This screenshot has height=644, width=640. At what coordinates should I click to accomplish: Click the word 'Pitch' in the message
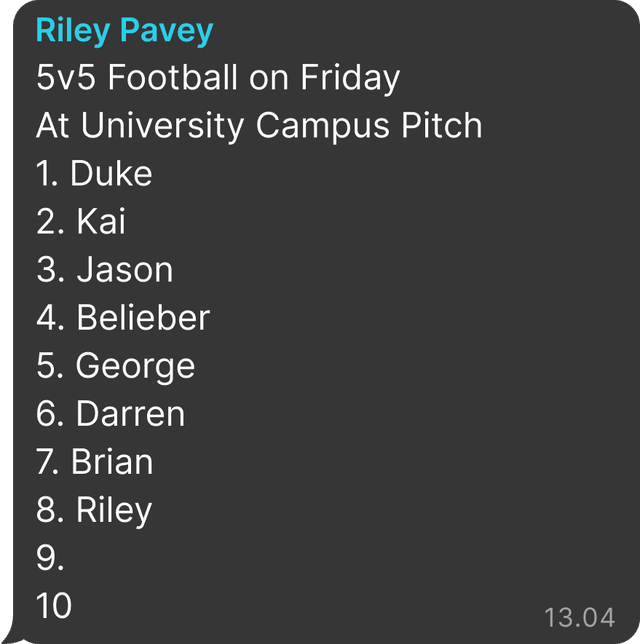(x=442, y=125)
